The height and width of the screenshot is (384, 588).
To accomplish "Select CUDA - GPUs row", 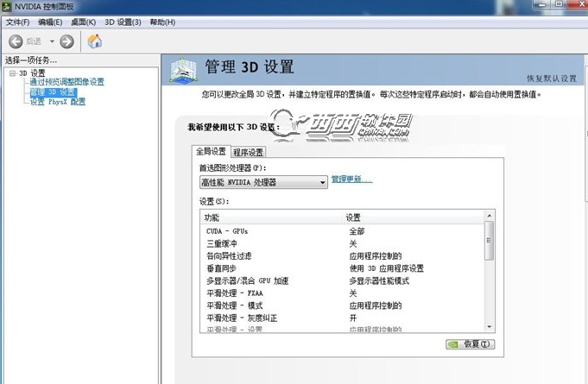I will [343, 231].
